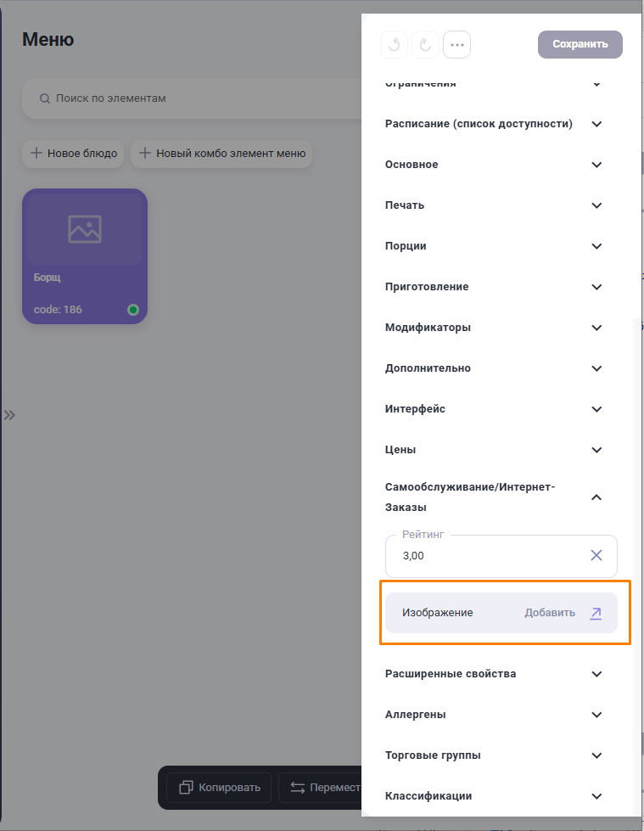Expand the Основное section
The width and height of the screenshot is (644, 831).
[596, 165]
